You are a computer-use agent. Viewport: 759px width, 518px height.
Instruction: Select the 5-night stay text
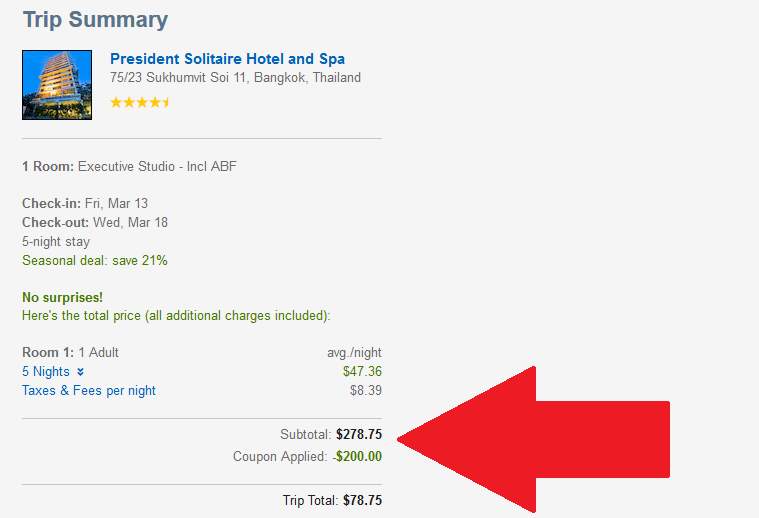coord(56,242)
